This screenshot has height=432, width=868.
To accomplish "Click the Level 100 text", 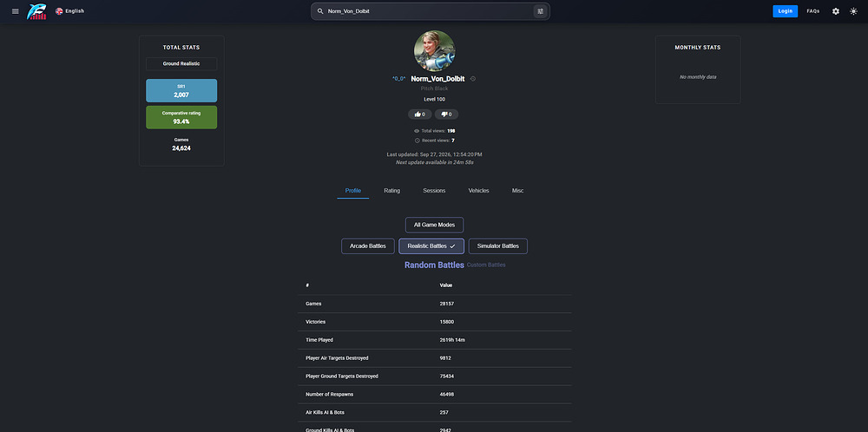I will click(x=435, y=100).
